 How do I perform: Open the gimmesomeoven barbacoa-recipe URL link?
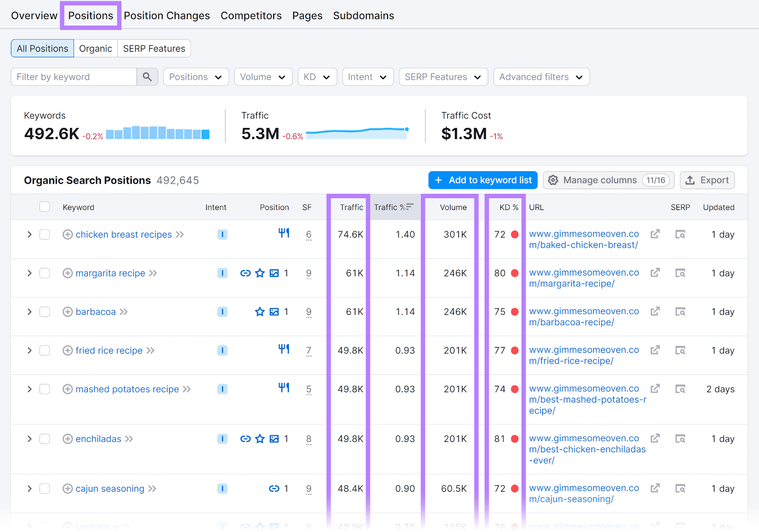pyautogui.click(x=583, y=316)
